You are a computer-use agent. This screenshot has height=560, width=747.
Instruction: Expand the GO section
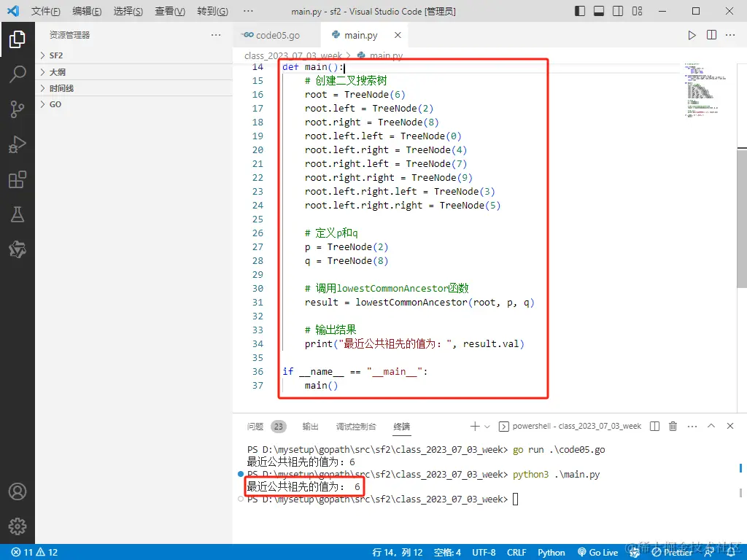pos(134,104)
